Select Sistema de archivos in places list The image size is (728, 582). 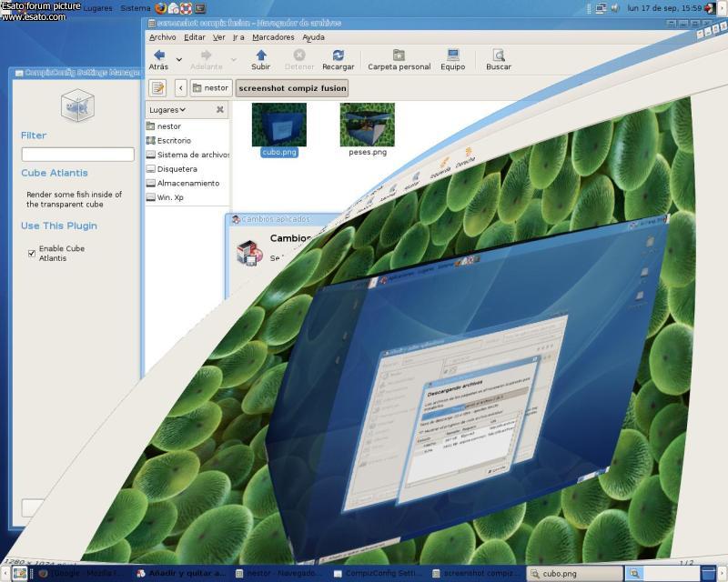coord(188,155)
